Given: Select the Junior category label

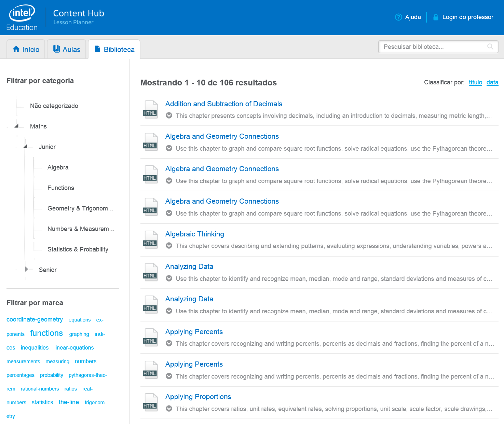Looking at the screenshot, I should [x=47, y=147].
